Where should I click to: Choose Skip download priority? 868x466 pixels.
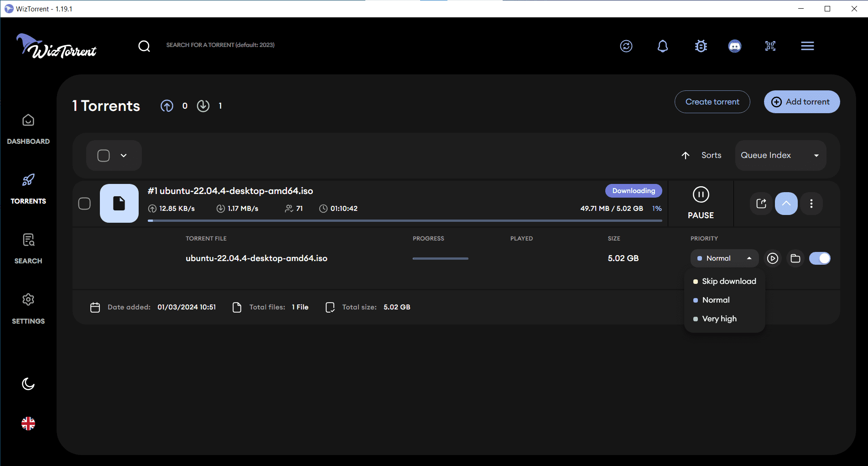[x=724, y=281]
